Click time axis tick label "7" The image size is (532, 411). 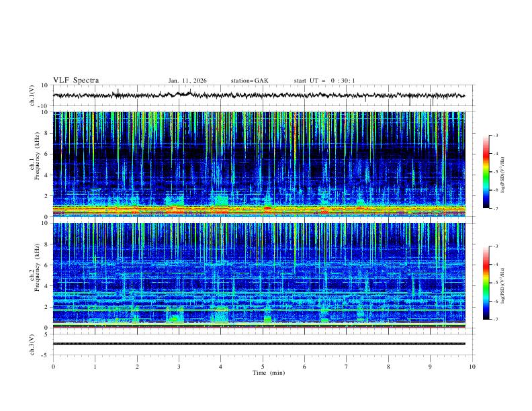pyautogui.click(x=347, y=367)
